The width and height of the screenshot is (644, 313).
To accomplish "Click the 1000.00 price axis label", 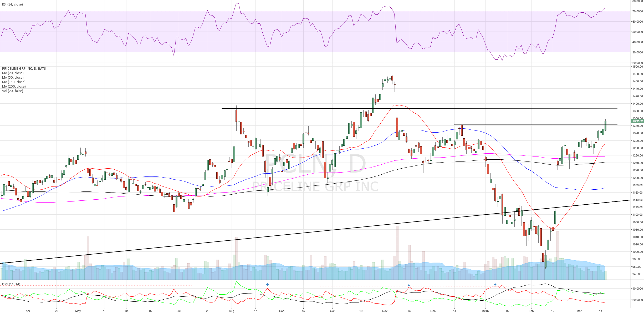I will (x=638, y=252).
